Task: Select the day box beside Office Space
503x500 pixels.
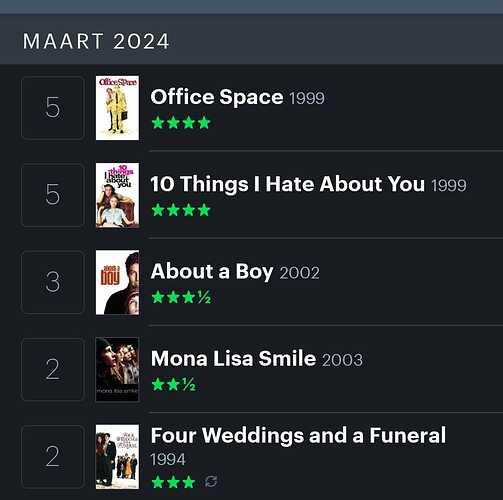Action: [x=53, y=108]
